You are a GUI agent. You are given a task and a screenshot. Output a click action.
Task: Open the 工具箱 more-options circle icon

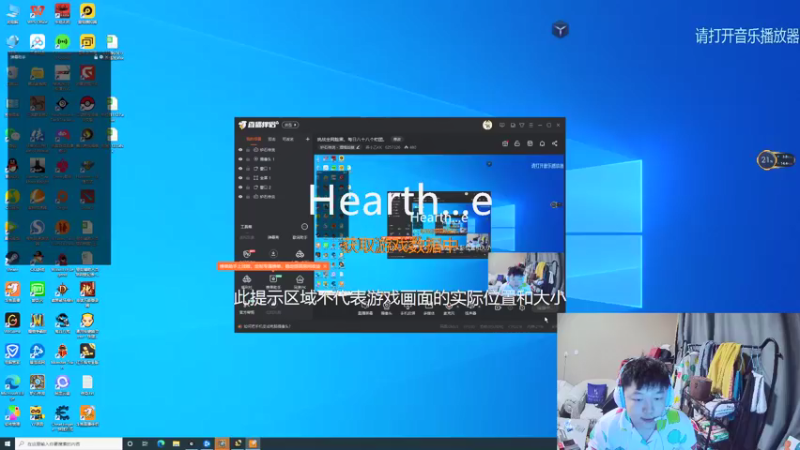coord(305,227)
